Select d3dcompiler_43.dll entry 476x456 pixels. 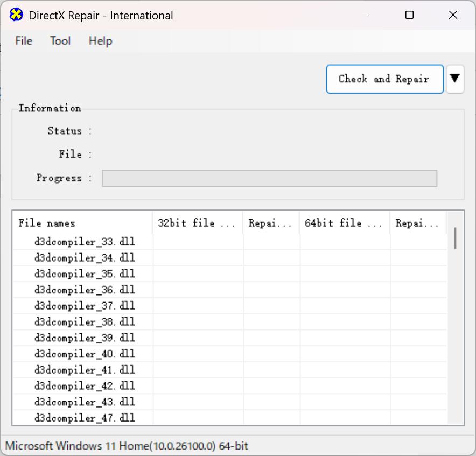coord(85,402)
